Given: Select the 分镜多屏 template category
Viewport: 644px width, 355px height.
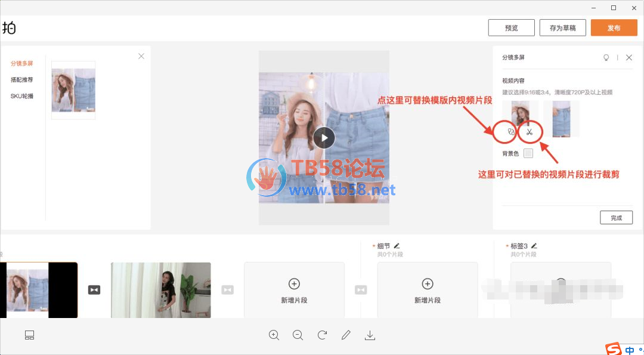Looking at the screenshot, I should [x=21, y=63].
